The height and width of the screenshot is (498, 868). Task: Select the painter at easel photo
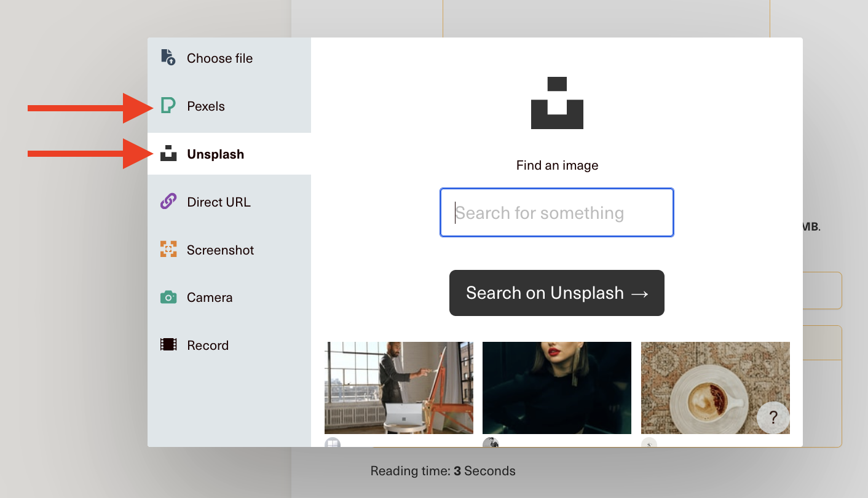pyautogui.click(x=399, y=388)
